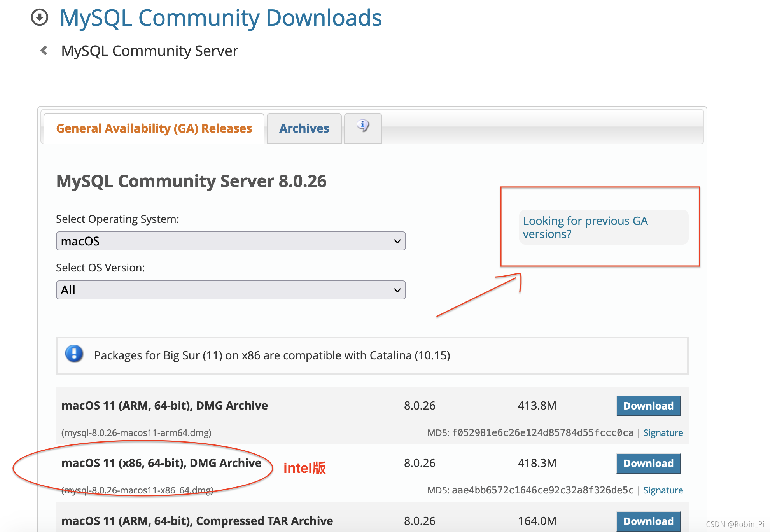770x532 pixels.
Task: Click the blue exclamation notice icon
Action: coord(74,354)
